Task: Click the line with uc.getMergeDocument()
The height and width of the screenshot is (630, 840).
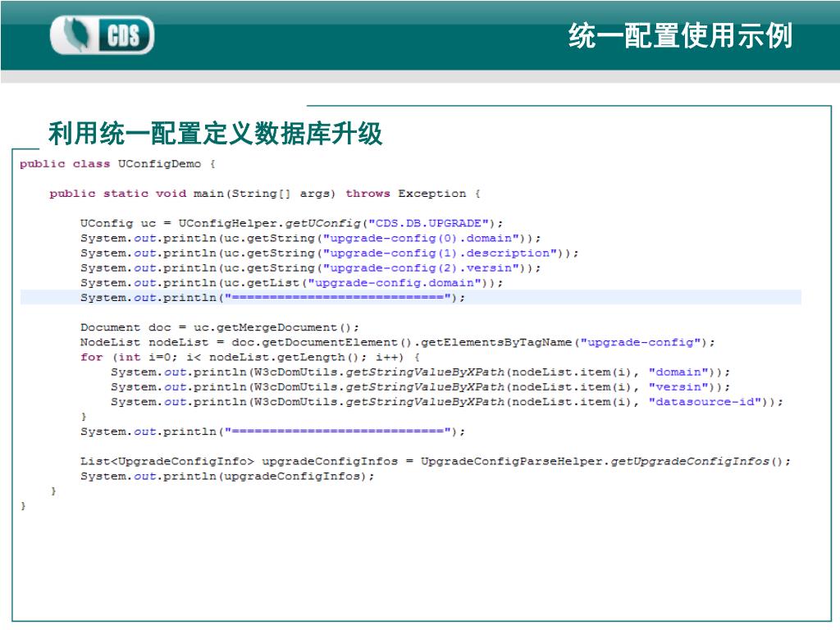Action: click(220, 327)
